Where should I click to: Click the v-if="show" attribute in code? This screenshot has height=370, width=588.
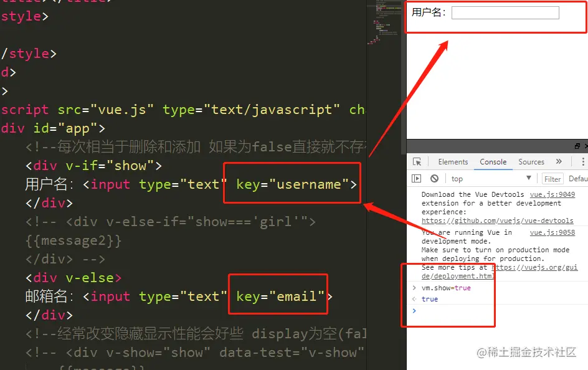pos(110,166)
